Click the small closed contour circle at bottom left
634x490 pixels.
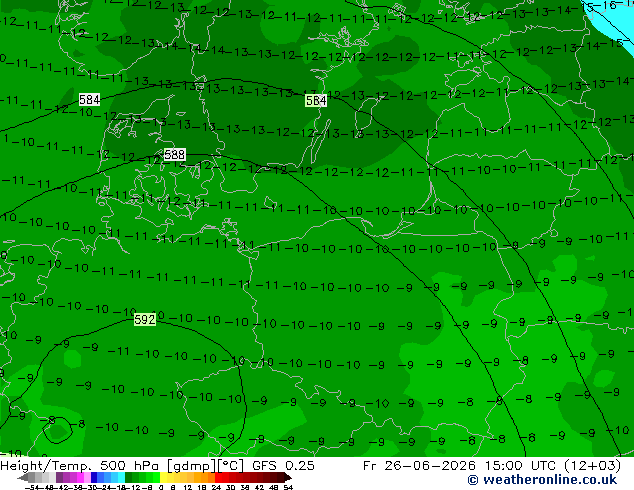pyautogui.click(x=57, y=430)
